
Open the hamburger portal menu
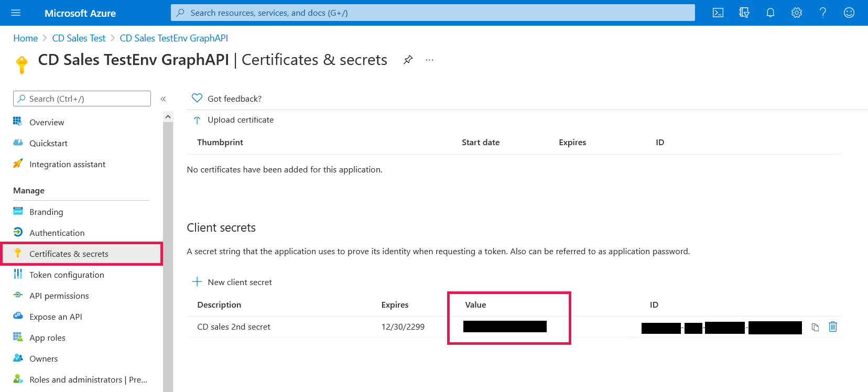(x=16, y=13)
